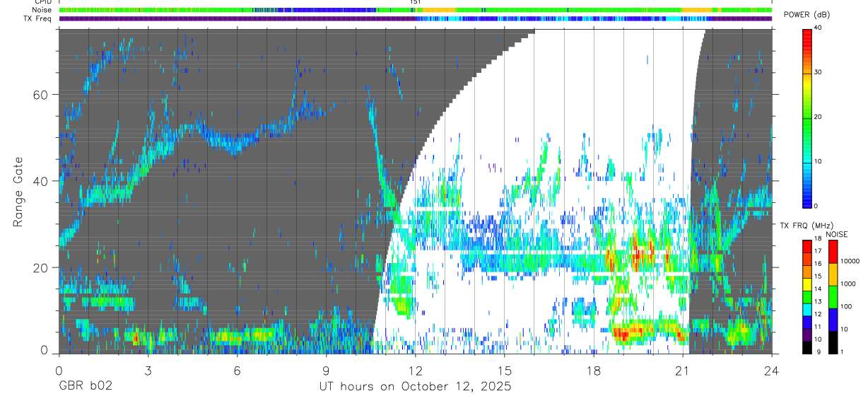Click the TX Freq row label at top left
The height and width of the screenshot is (401, 868).
38,18
